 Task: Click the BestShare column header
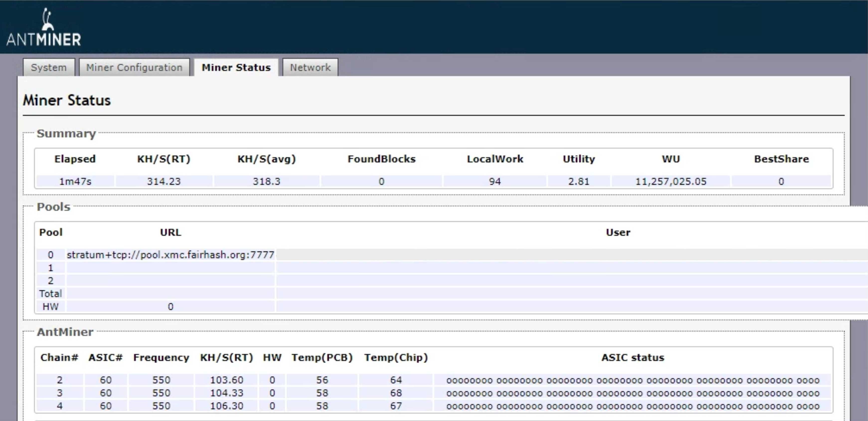tap(782, 159)
